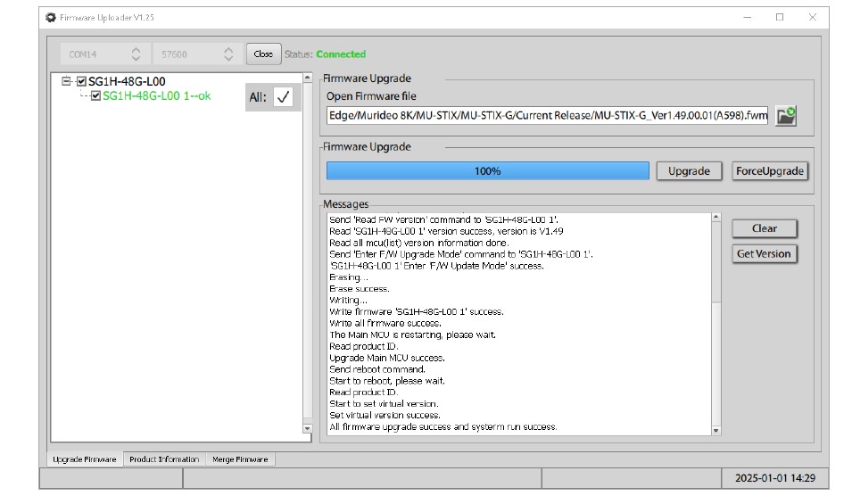852x504 pixels.
Task: Click the firmware file path field
Action: (x=547, y=116)
